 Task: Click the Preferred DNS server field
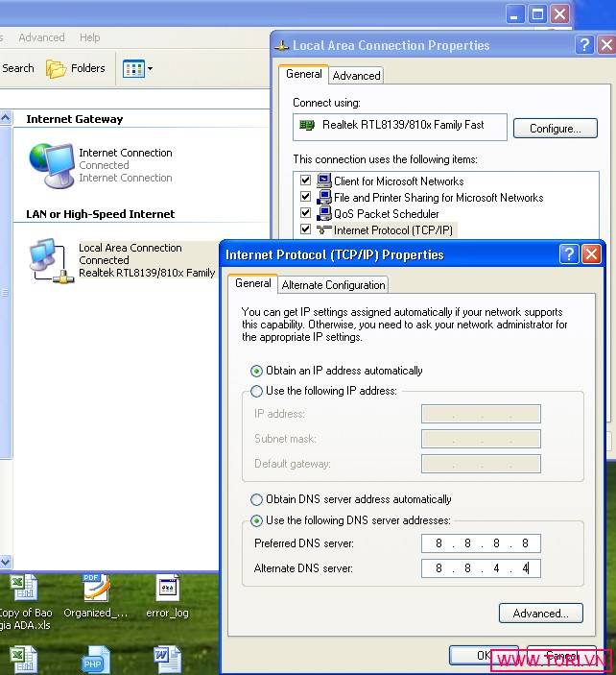(481, 543)
